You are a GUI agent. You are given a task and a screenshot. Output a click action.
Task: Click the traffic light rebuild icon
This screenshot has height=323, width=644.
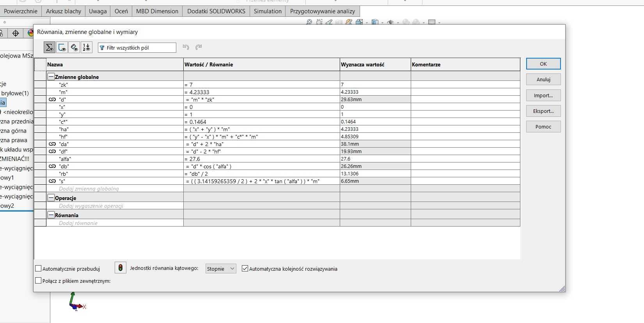pyautogui.click(x=121, y=268)
